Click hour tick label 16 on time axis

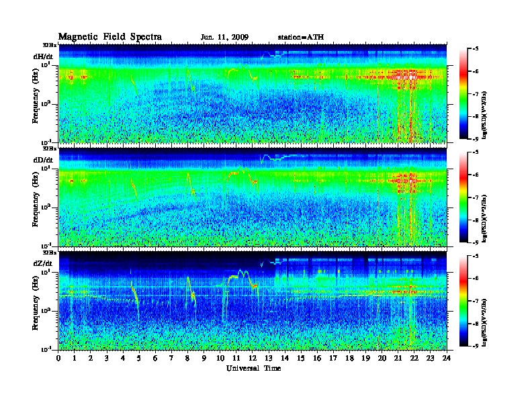(317, 359)
